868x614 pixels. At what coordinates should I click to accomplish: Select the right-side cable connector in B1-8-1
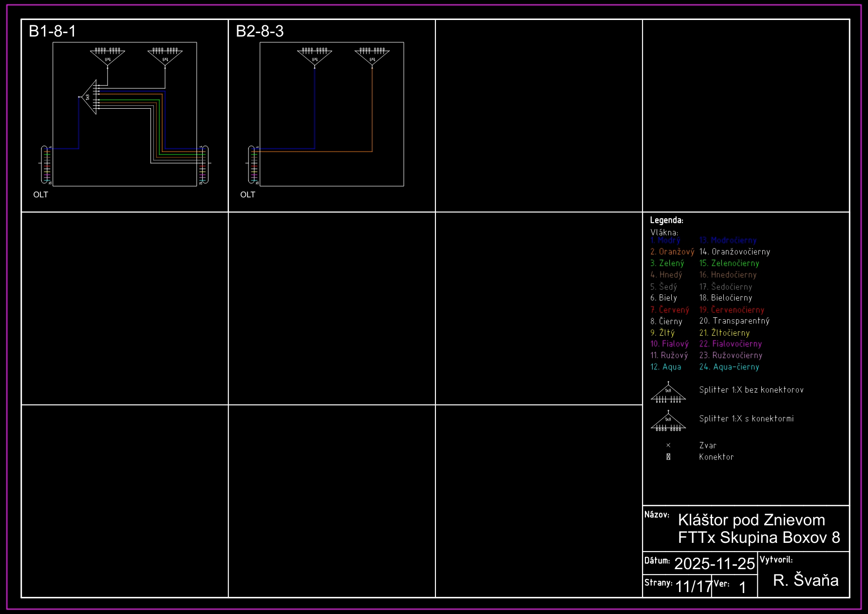pyautogui.click(x=205, y=165)
